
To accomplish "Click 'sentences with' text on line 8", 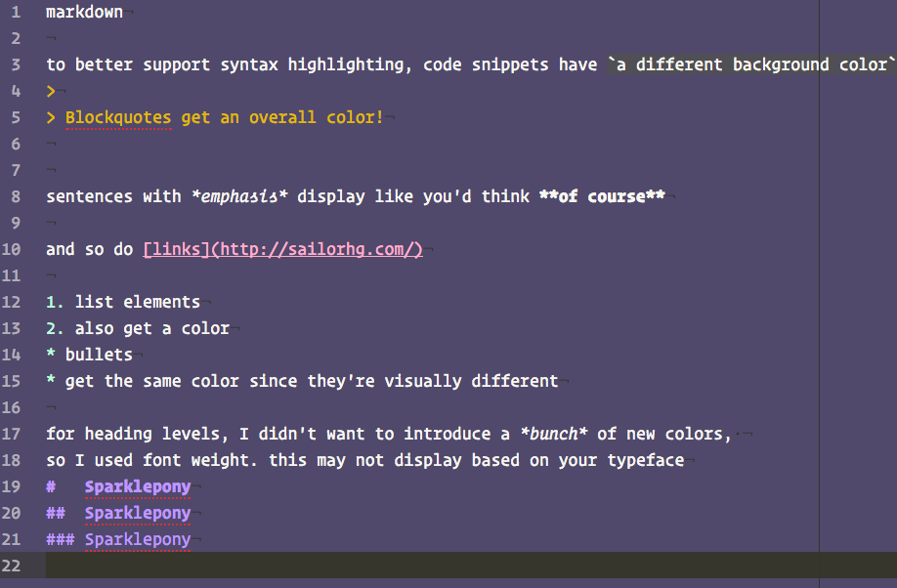I will click(x=114, y=196).
